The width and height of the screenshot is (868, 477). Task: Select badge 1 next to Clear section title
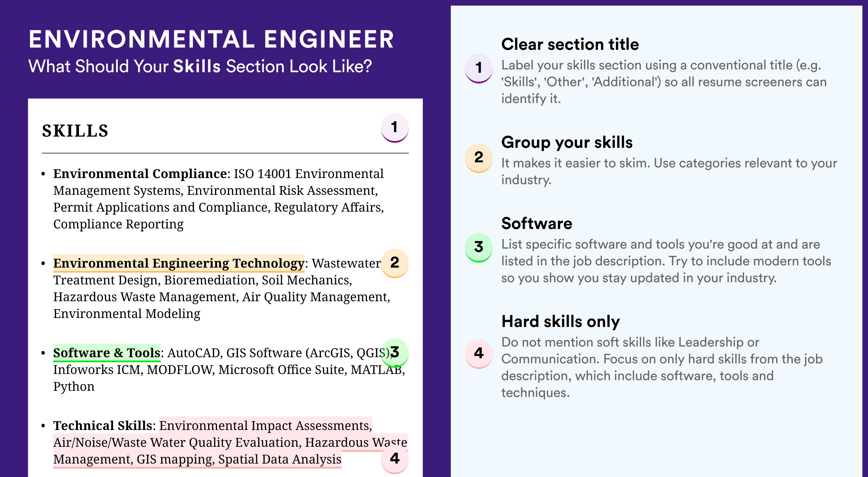[x=479, y=68]
